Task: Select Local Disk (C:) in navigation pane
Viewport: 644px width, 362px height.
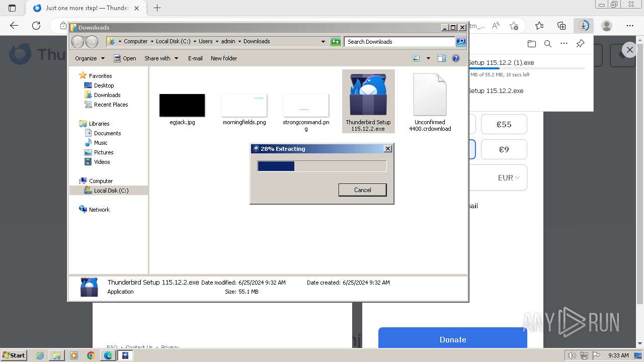Action: pos(111,191)
